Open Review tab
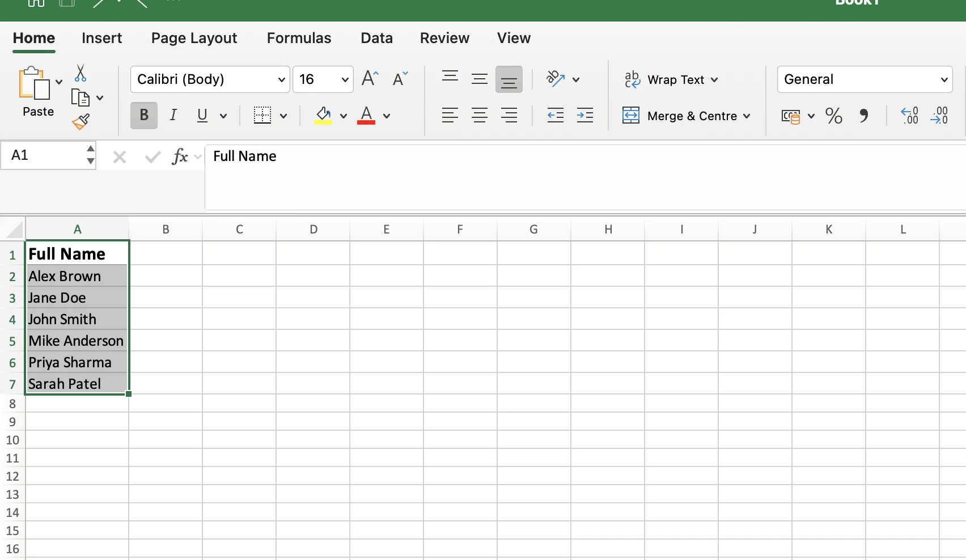966x560 pixels. click(x=444, y=38)
